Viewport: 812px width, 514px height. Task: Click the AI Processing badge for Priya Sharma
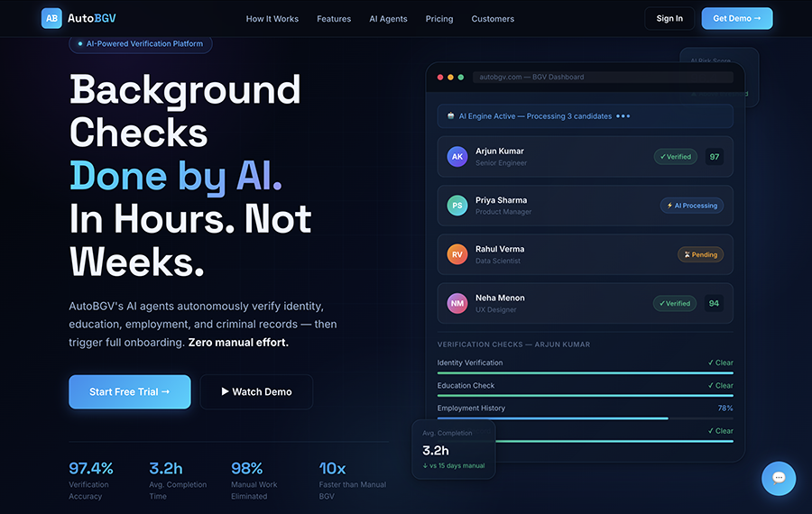pyautogui.click(x=692, y=206)
